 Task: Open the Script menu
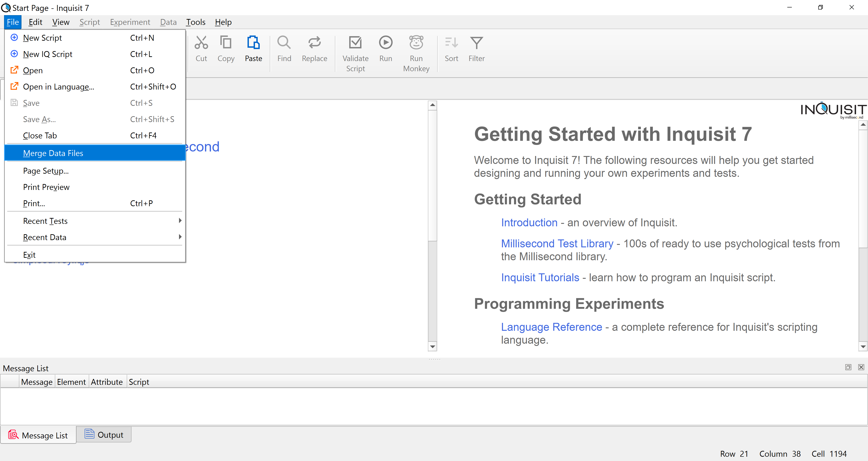point(90,22)
